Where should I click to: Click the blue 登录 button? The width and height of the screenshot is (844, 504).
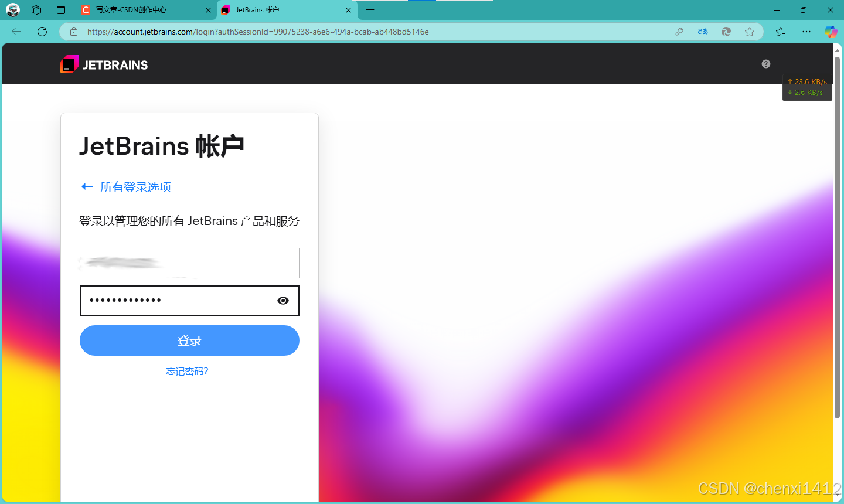(189, 340)
